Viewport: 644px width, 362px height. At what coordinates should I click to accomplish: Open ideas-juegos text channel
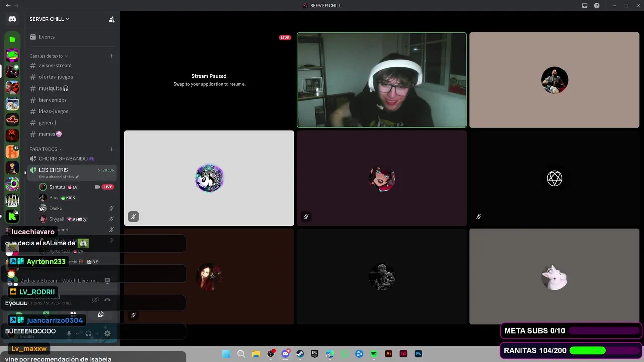[x=71, y=111]
